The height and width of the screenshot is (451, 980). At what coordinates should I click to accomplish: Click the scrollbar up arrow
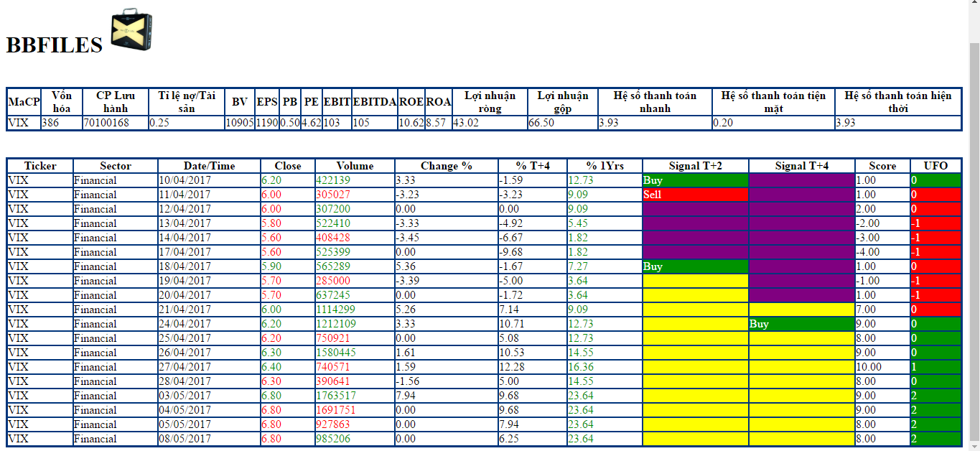pos(974,5)
